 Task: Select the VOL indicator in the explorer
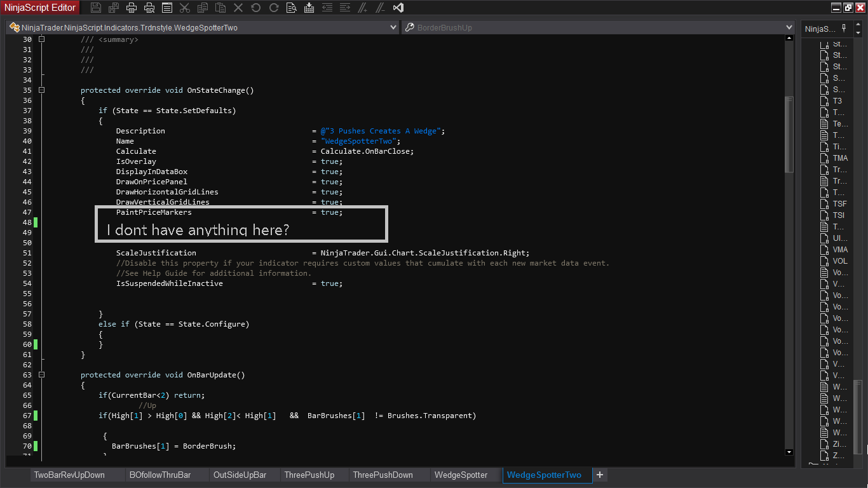(840, 261)
